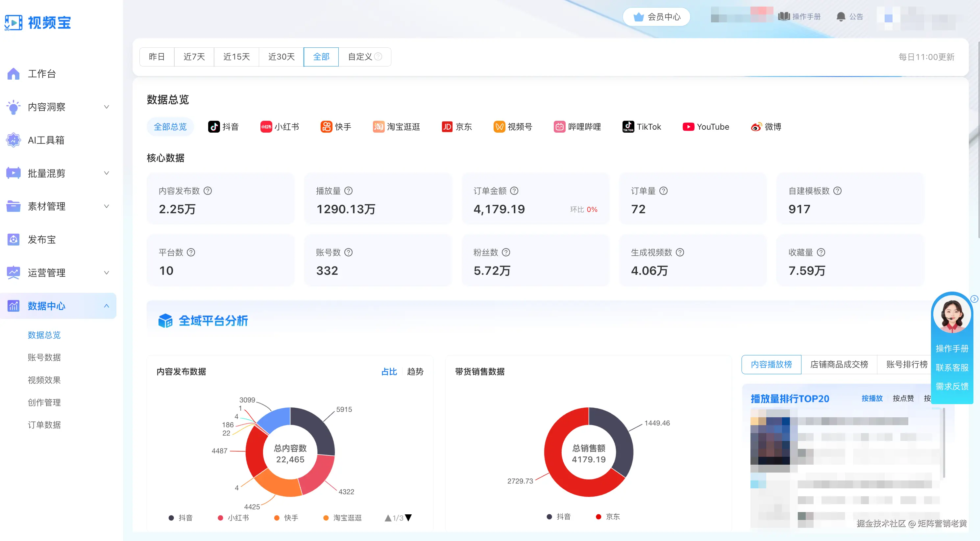The width and height of the screenshot is (980, 541).
Task: Click the 公告 bell icon
Action: (x=841, y=16)
